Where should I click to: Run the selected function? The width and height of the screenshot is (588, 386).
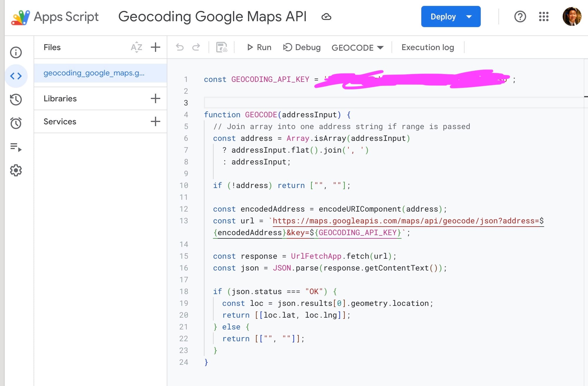(x=259, y=47)
